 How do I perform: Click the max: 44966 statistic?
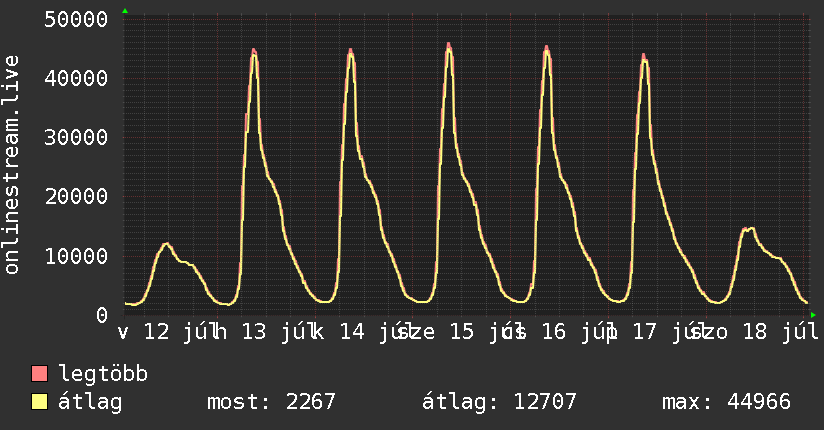tap(726, 402)
